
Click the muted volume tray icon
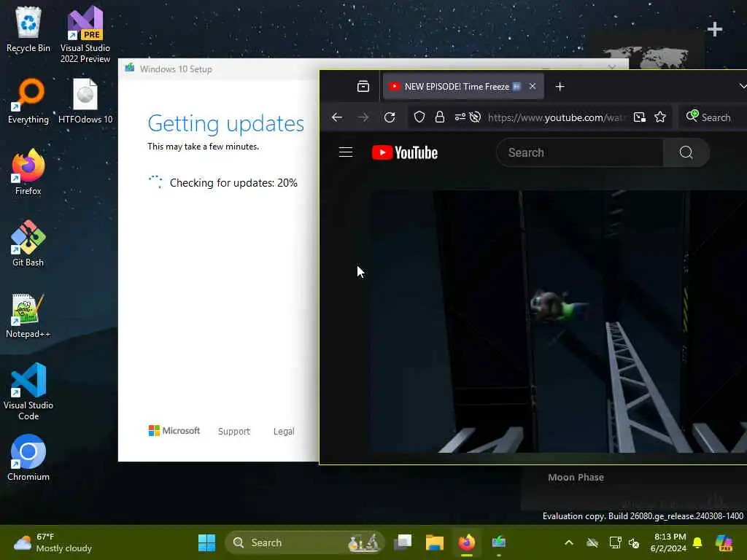tap(634, 542)
